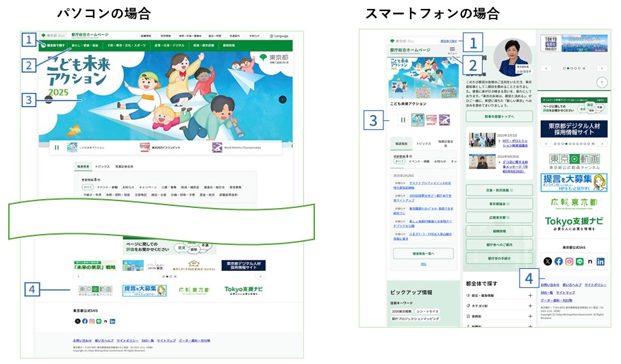Click X icon in smartphone view SNS row
The image size is (621, 364).
(547, 261)
